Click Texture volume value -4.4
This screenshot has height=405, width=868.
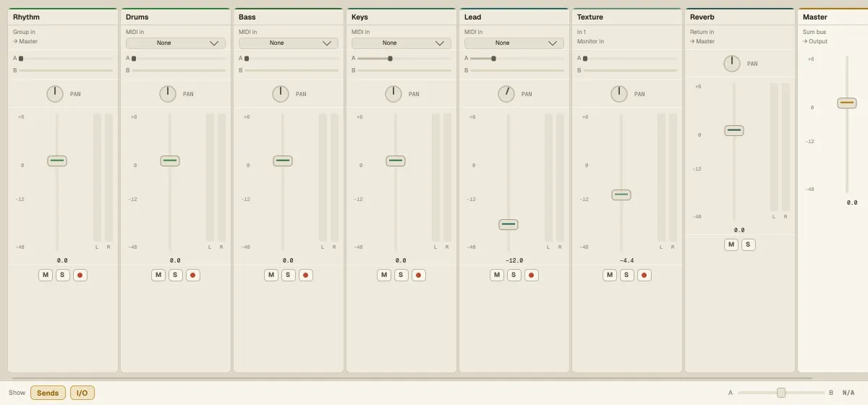[627, 260]
